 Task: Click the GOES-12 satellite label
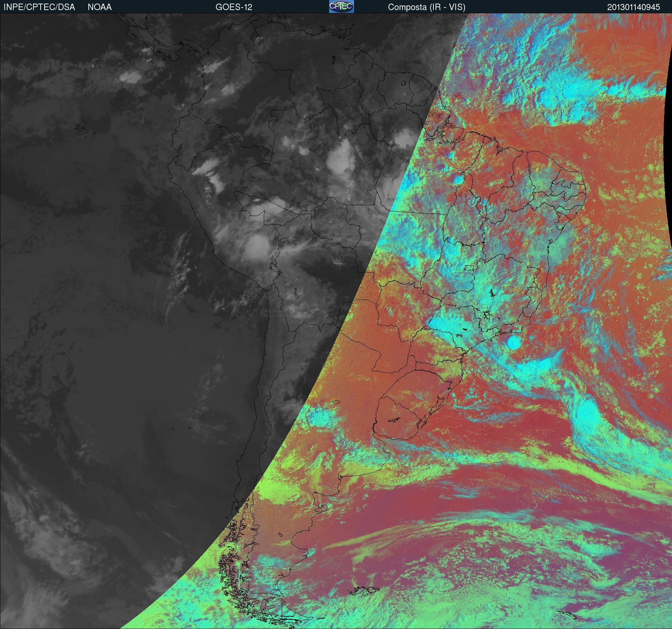coord(234,7)
